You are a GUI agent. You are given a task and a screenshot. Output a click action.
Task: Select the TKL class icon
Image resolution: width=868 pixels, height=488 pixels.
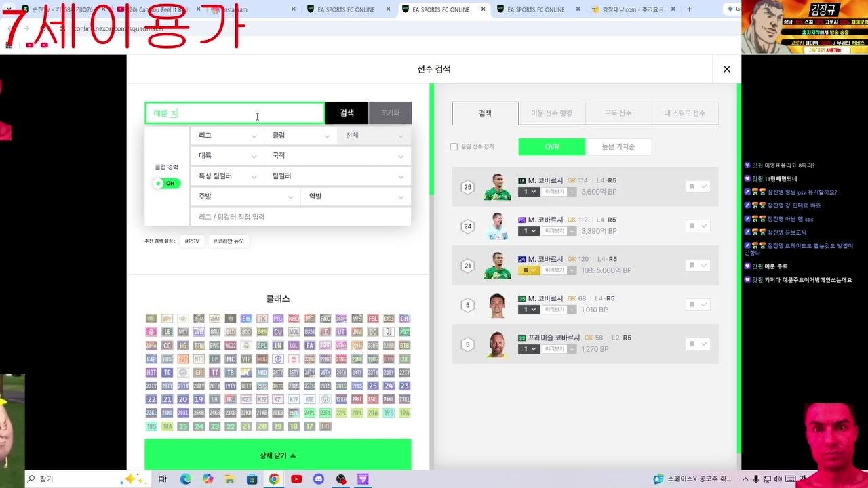click(231, 399)
